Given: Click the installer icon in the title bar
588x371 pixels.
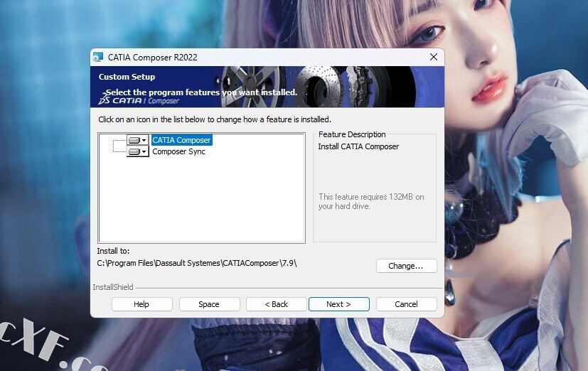Looking at the screenshot, I should 98,57.
